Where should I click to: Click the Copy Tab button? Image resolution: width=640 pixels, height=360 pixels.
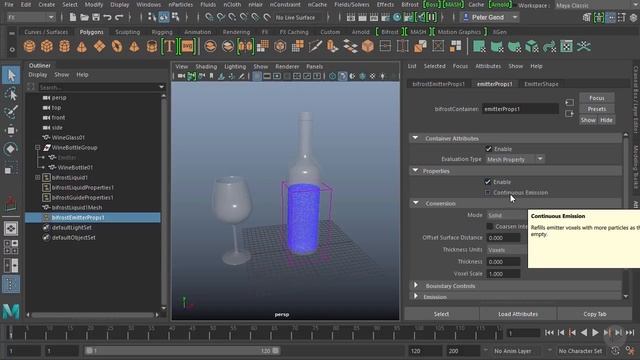[x=595, y=314]
